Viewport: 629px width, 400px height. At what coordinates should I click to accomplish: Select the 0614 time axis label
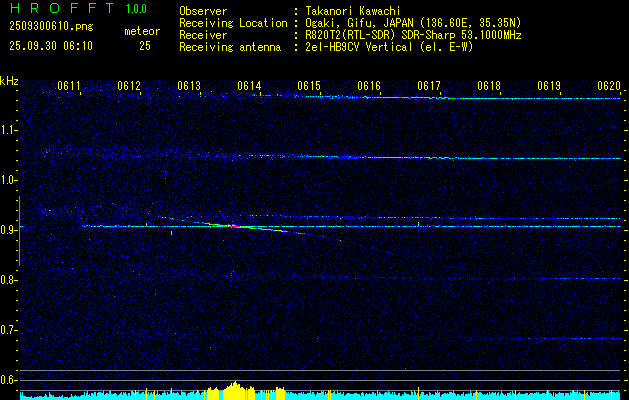pos(249,86)
